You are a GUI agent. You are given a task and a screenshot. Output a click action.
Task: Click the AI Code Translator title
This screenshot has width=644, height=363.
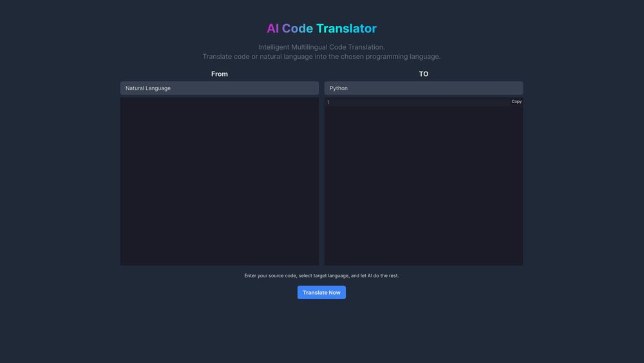[x=321, y=28]
